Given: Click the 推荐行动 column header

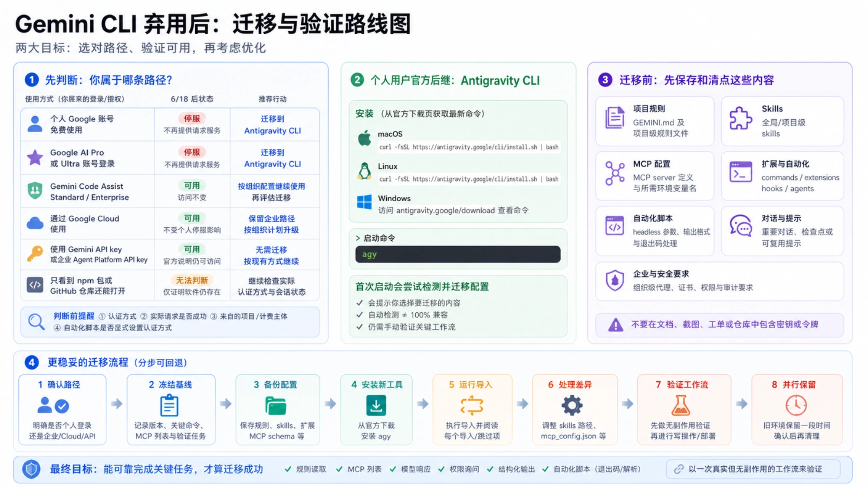Looking at the screenshot, I should 273,99.
